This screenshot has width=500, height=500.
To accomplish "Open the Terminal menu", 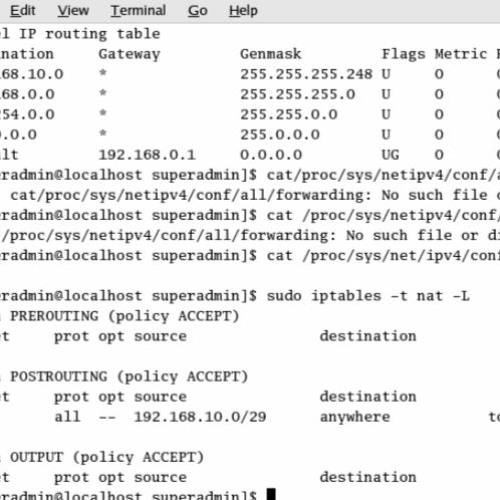I will coord(138,11).
